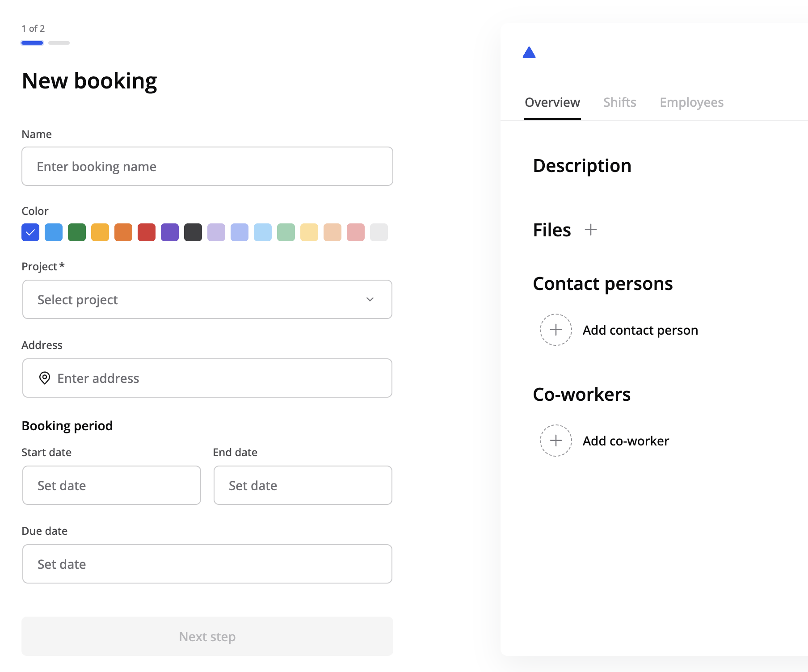Open the Overview tab
This screenshot has width=808, height=672.
coord(552,102)
